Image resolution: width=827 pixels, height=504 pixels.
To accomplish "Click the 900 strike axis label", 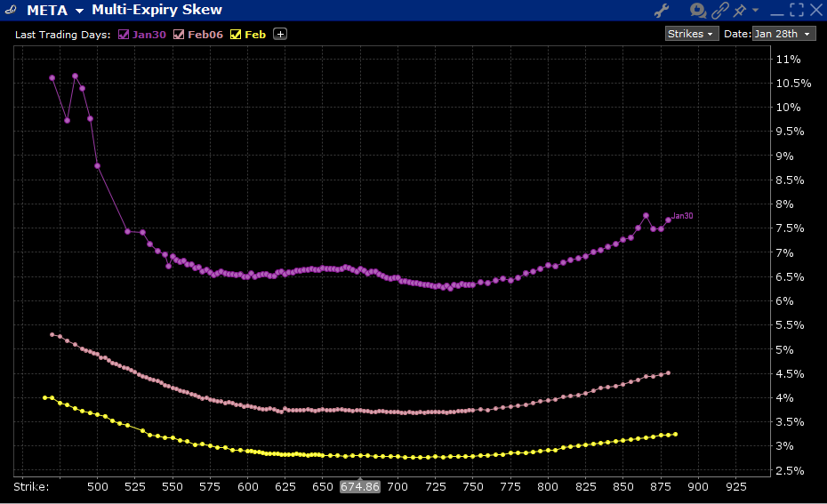I will click(x=698, y=486).
